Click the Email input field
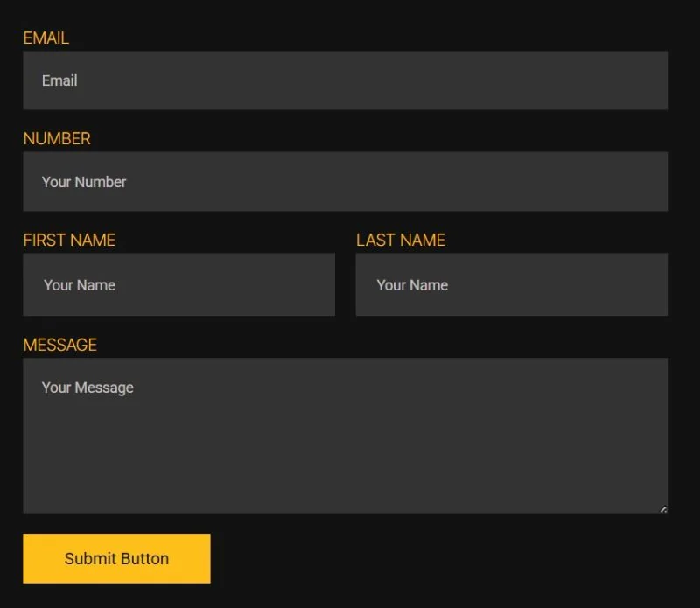Screen dimensions: 700x608 (x=345, y=80)
